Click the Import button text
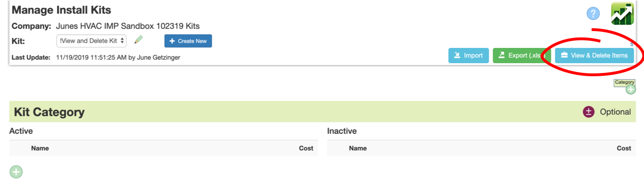Screen dimensions: 644x193 pyautogui.click(x=473, y=56)
